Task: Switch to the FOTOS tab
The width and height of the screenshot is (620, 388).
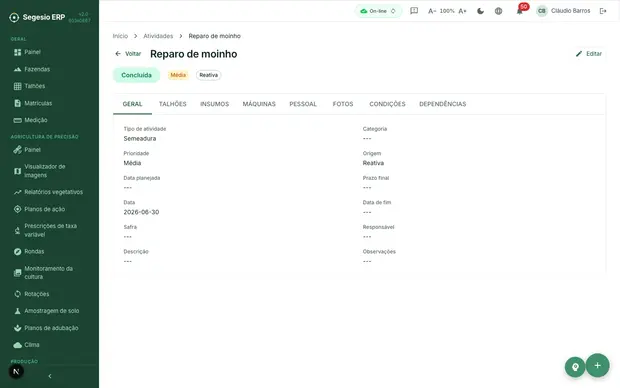Action: click(343, 104)
